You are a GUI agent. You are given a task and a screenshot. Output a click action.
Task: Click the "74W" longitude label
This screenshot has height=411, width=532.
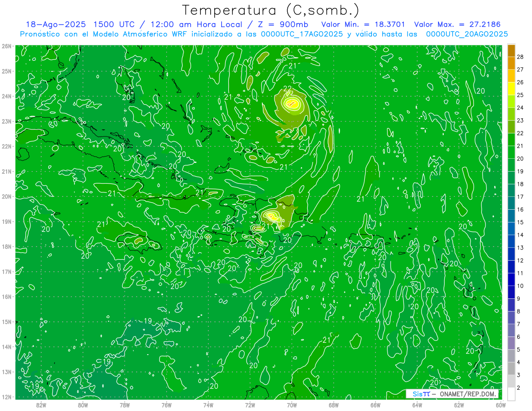[x=208, y=405]
